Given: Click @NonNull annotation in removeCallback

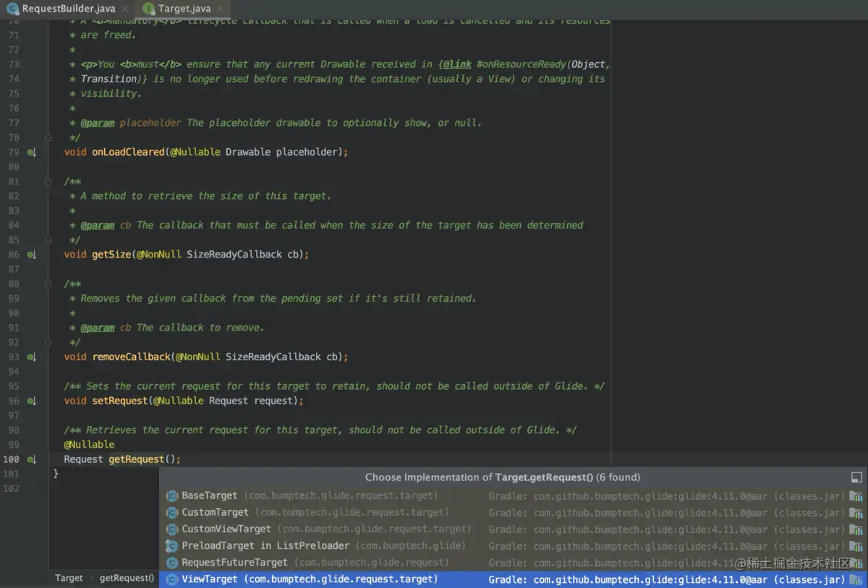Looking at the screenshot, I should click(x=197, y=357).
